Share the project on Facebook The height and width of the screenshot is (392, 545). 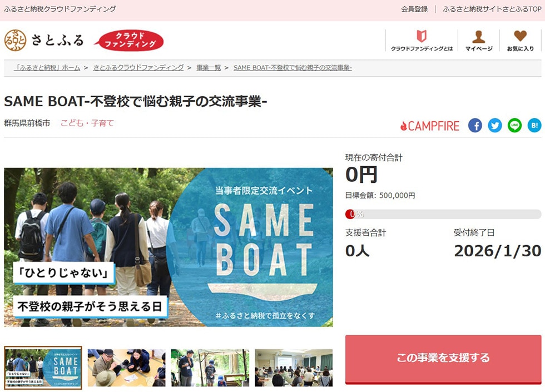[x=475, y=126]
